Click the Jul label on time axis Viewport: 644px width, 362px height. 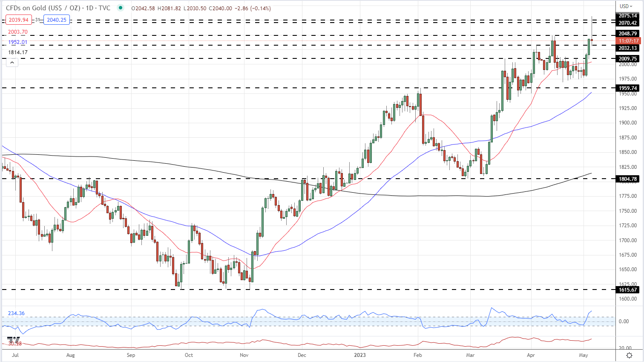pyautogui.click(x=15, y=355)
